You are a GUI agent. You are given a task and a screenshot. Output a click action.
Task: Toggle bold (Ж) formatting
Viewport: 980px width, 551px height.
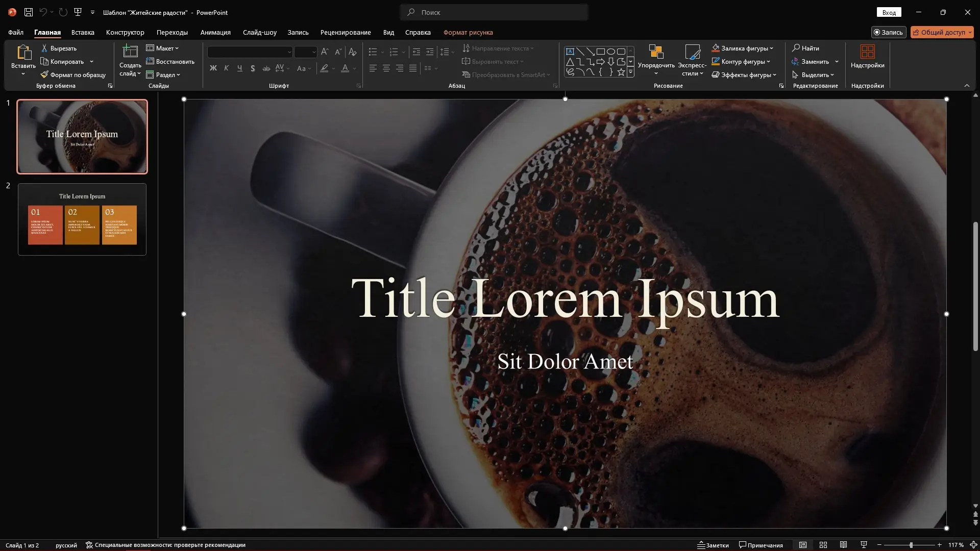pos(213,68)
